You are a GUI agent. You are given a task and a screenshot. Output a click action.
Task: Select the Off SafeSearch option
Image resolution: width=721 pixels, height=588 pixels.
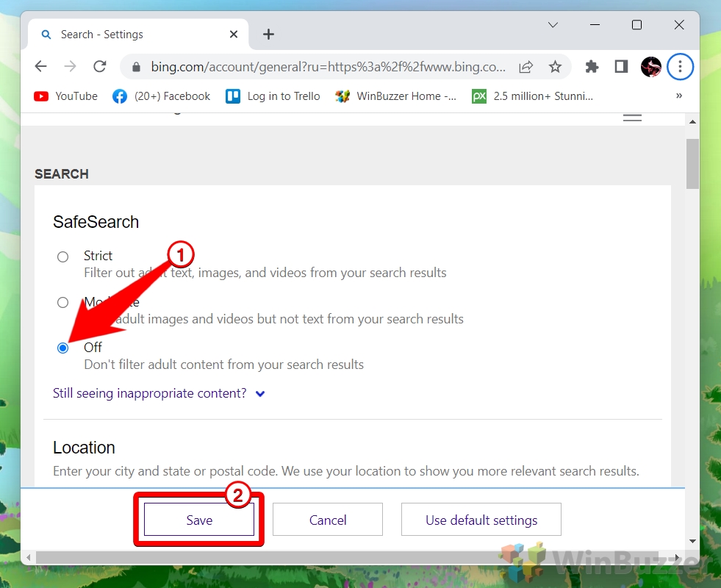[x=62, y=348]
